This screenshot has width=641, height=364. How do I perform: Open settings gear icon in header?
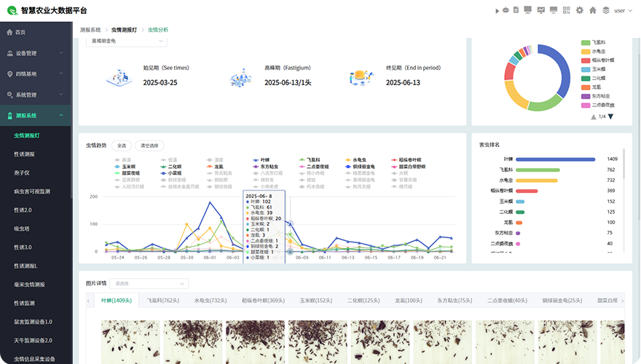pyautogui.click(x=580, y=10)
